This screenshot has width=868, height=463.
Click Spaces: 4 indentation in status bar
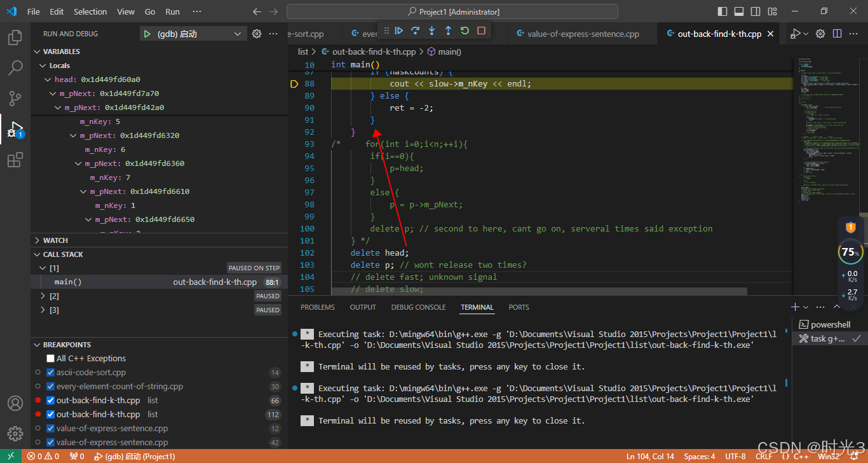(x=699, y=456)
